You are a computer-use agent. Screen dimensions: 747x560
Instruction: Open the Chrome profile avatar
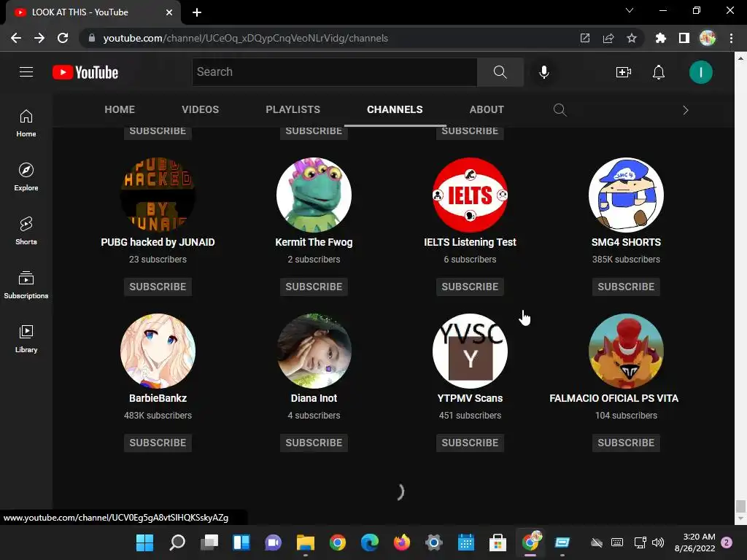[x=708, y=38]
